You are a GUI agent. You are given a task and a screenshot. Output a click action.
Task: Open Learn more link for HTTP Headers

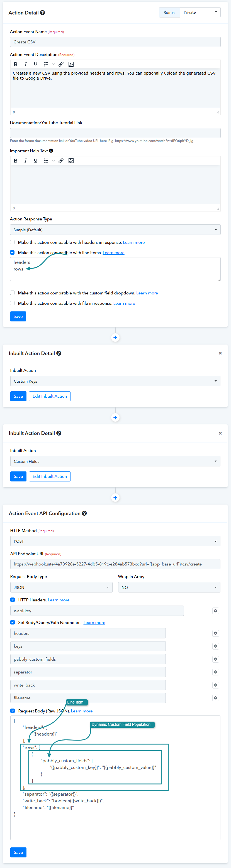coord(59,600)
